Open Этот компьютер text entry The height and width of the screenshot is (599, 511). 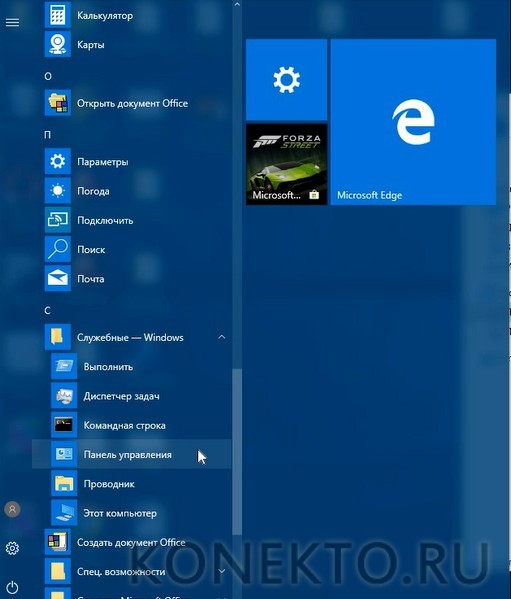point(120,513)
